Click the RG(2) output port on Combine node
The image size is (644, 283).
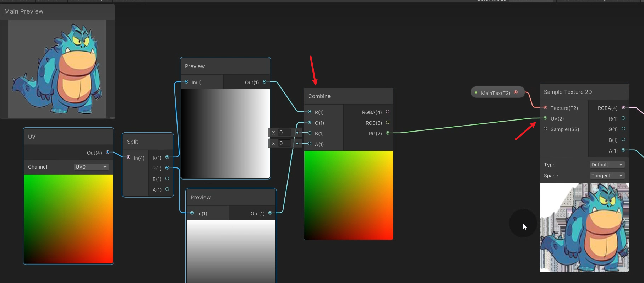click(x=388, y=133)
